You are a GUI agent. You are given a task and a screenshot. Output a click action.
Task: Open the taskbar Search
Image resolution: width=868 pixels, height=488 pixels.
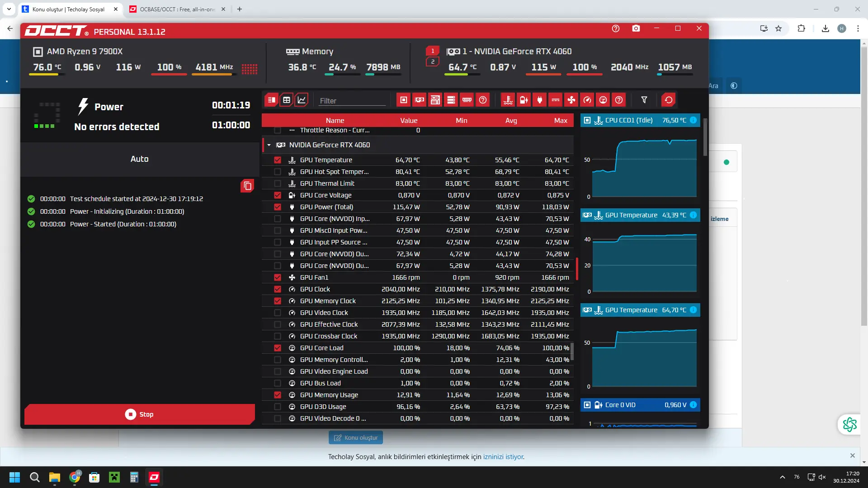point(35,477)
